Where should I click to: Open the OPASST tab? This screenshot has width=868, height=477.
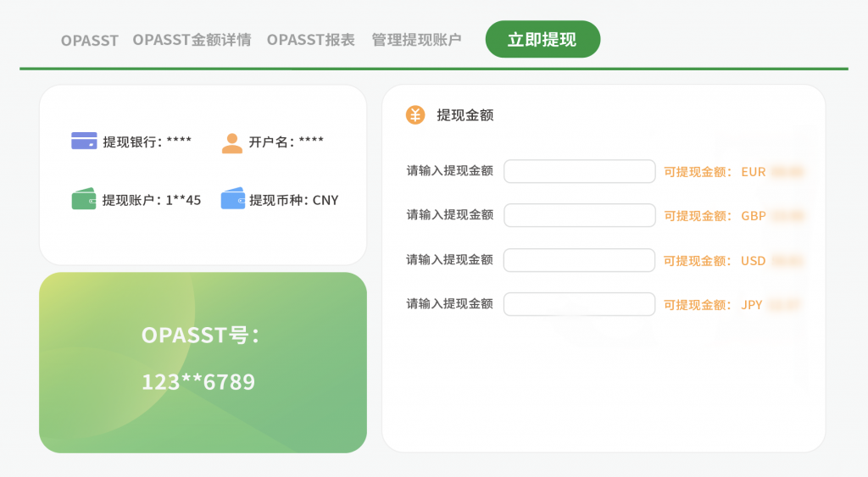pos(89,41)
